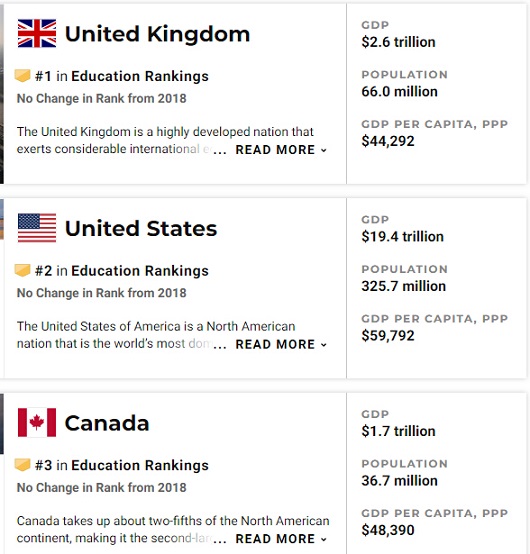This screenshot has height=554, width=530.
Task: Click the Canada flag icon
Action: point(37,423)
